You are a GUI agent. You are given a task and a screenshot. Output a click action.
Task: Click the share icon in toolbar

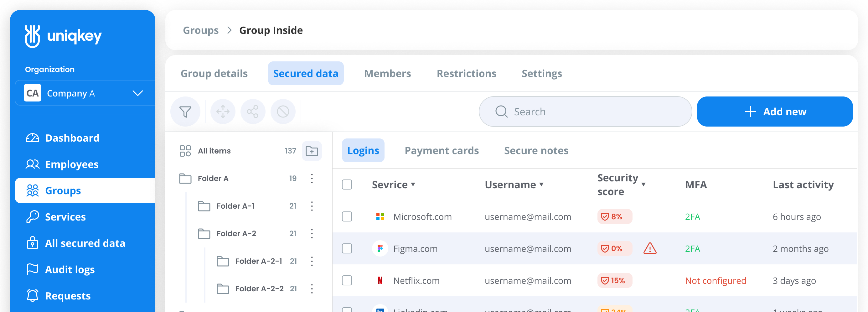tap(253, 112)
